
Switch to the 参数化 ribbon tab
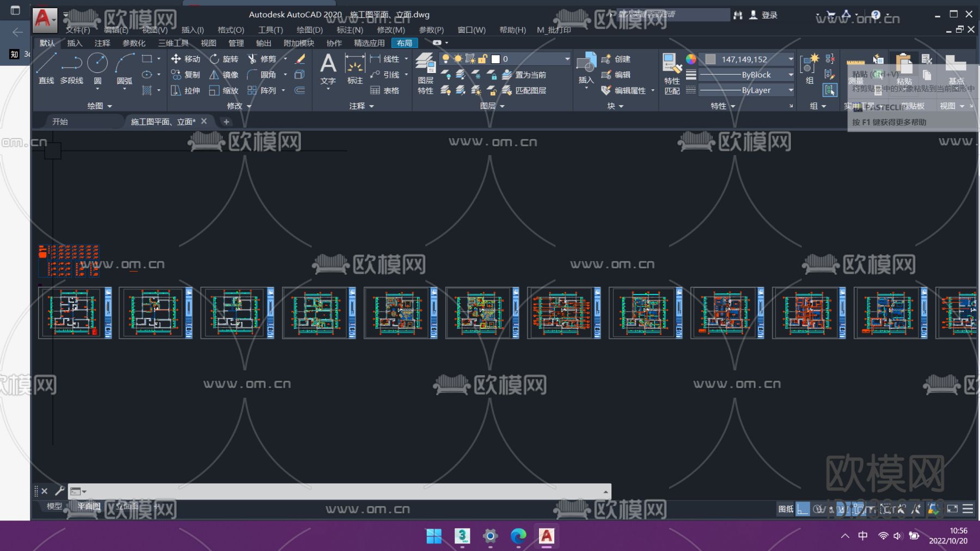134,43
